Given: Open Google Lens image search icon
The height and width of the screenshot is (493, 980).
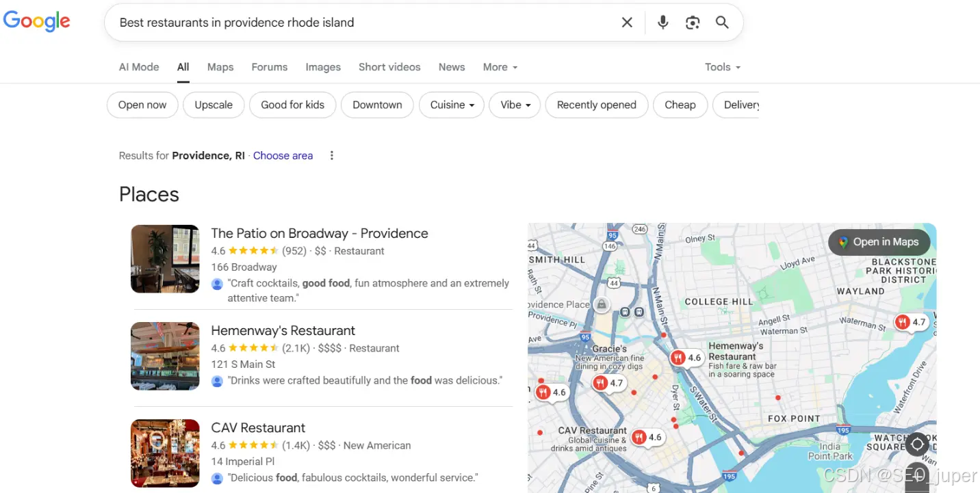Looking at the screenshot, I should (693, 23).
